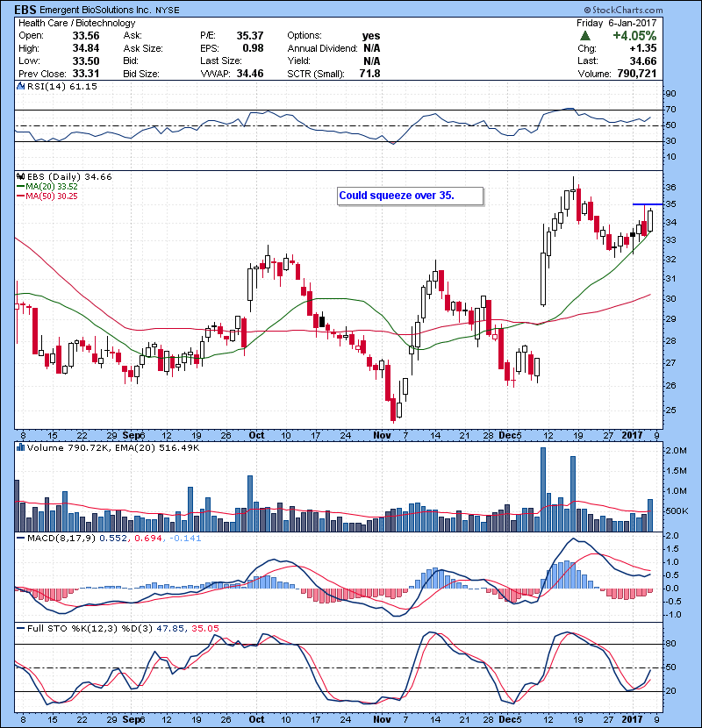
Task: Click the MACD signal value 0.694
Action: pos(147,539)
